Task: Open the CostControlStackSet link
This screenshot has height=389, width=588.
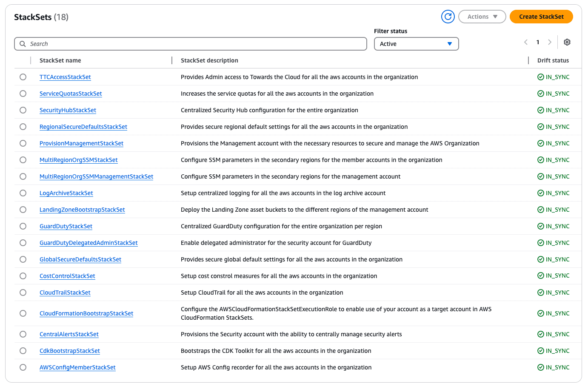Action: click(x=67, y=276)
